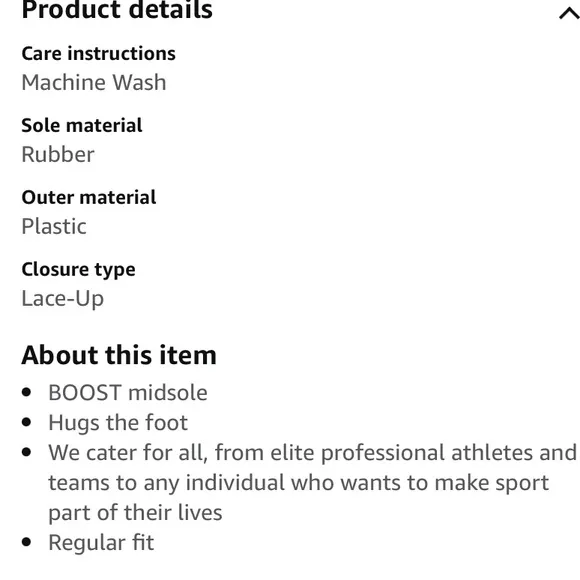Click the part of their lives line
Image resolution: width=580 pixels, height=580 pixels.
(x=135, y=513)
